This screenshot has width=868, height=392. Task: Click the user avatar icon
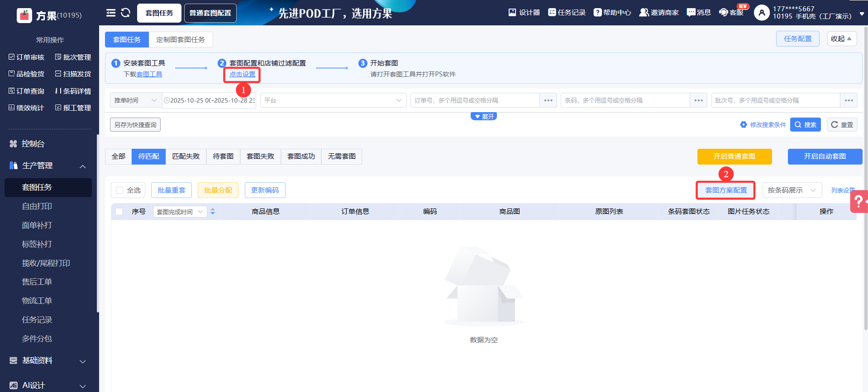[x=762, y=13]
